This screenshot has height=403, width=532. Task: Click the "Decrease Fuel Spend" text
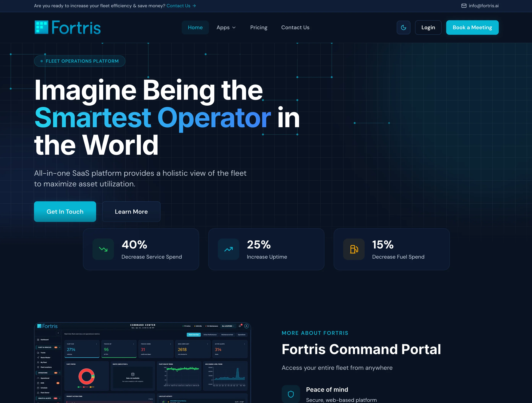398,257
